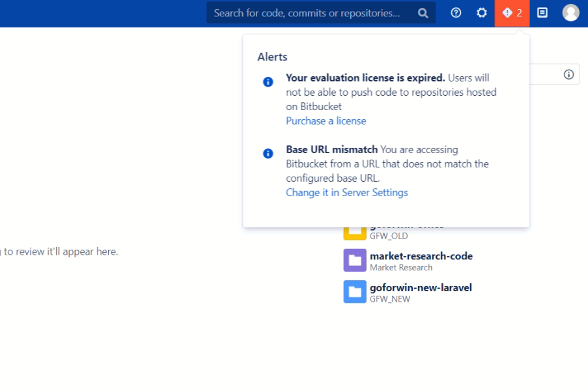Click the GFW_OLD project label
This screenshot has height=389, width=588.
coord(389,237)
